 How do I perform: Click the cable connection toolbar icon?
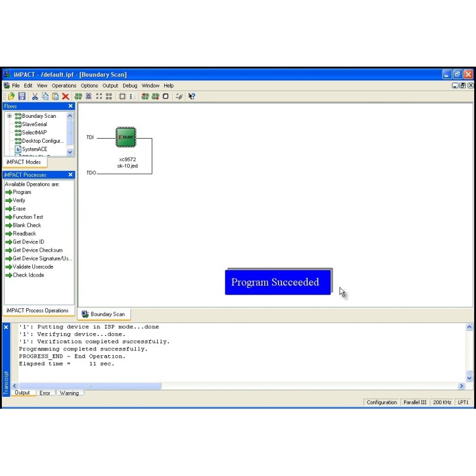[179, 96]
